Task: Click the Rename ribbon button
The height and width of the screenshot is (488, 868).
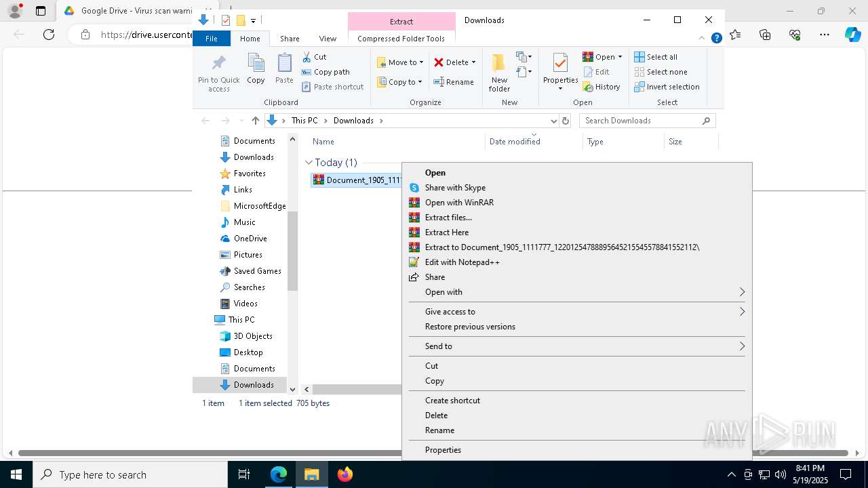Action: [x=454, y=82]
